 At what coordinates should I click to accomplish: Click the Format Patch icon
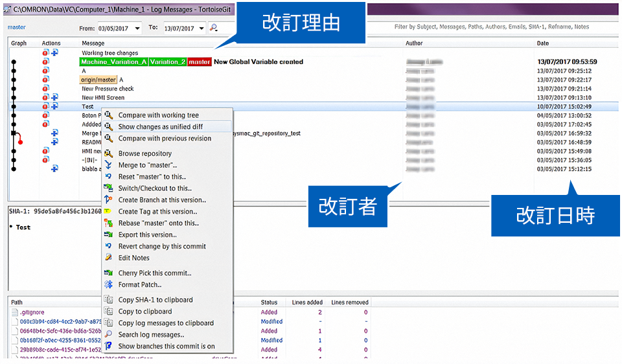point(108,284)
